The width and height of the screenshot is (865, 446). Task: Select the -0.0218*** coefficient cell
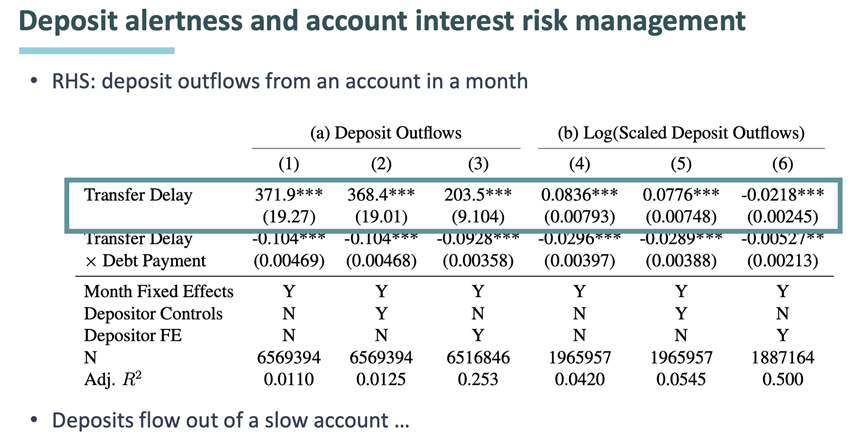point(782,196)
